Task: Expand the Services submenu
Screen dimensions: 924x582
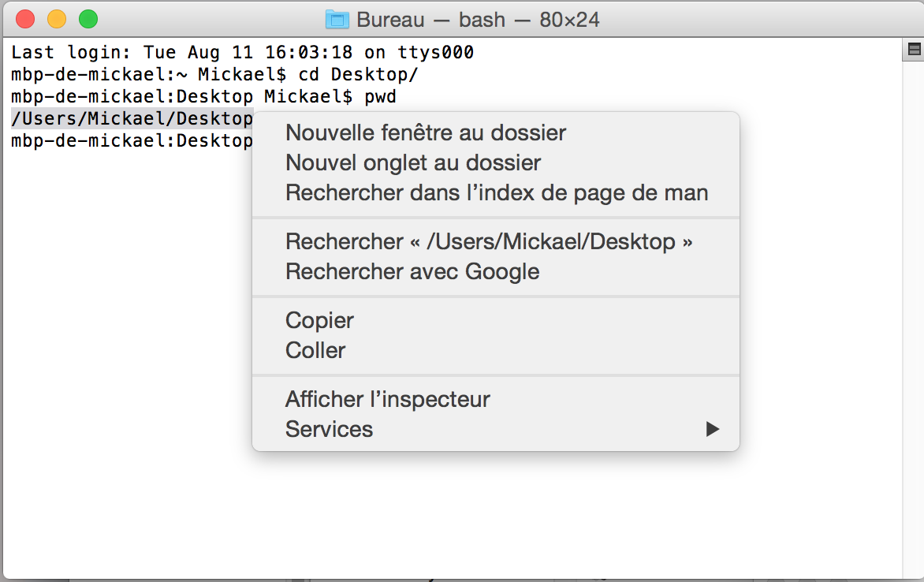Action: [x=329, y=429]
